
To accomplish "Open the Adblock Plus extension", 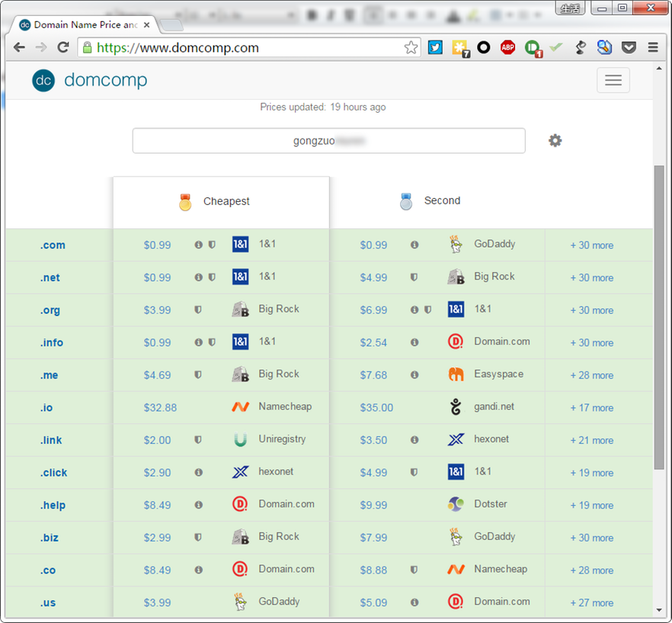I will pos(508,47).
